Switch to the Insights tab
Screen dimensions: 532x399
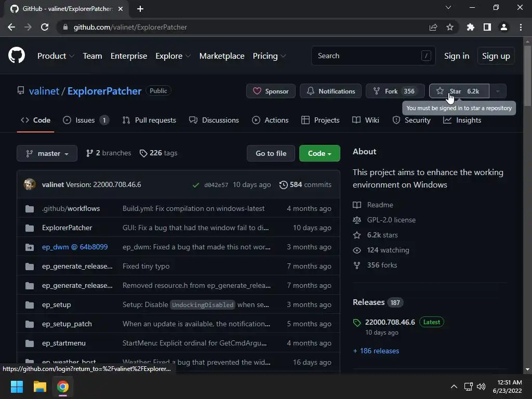462,120
